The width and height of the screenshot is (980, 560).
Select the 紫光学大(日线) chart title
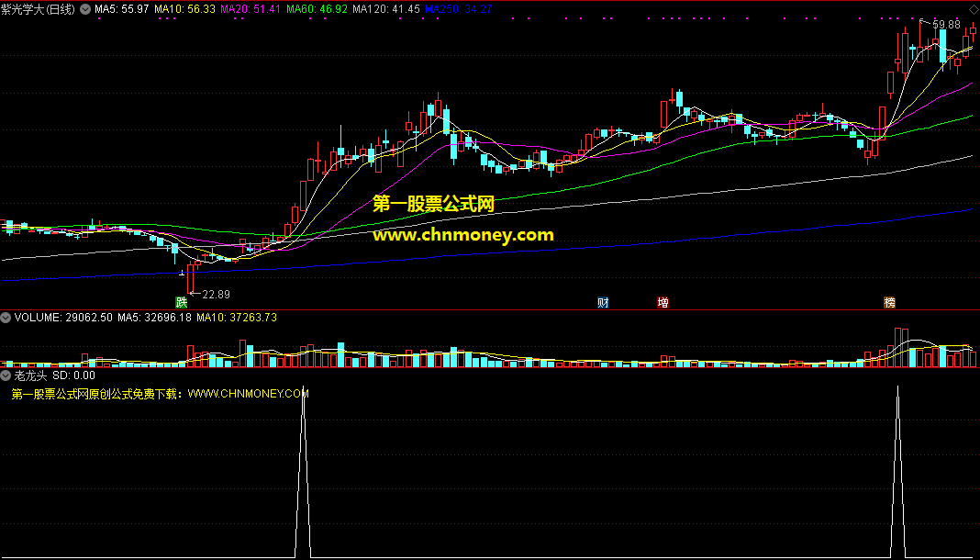pyautogui.click(x=39, y=9)
